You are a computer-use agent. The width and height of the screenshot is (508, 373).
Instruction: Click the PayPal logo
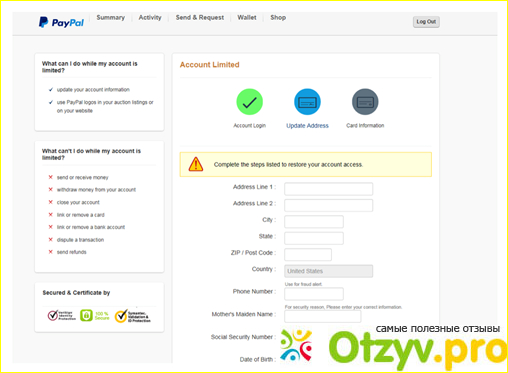pyautogui.click(x=61, y=22)
